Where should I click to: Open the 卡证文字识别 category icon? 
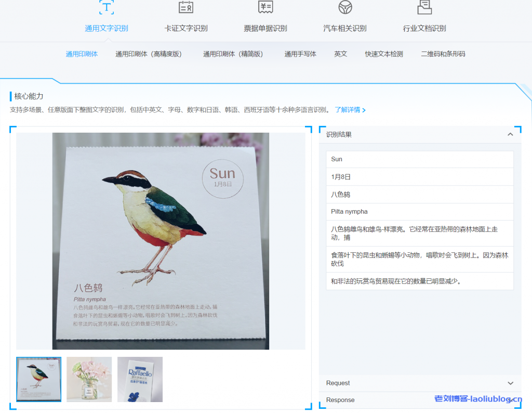(x=185, y=8)
